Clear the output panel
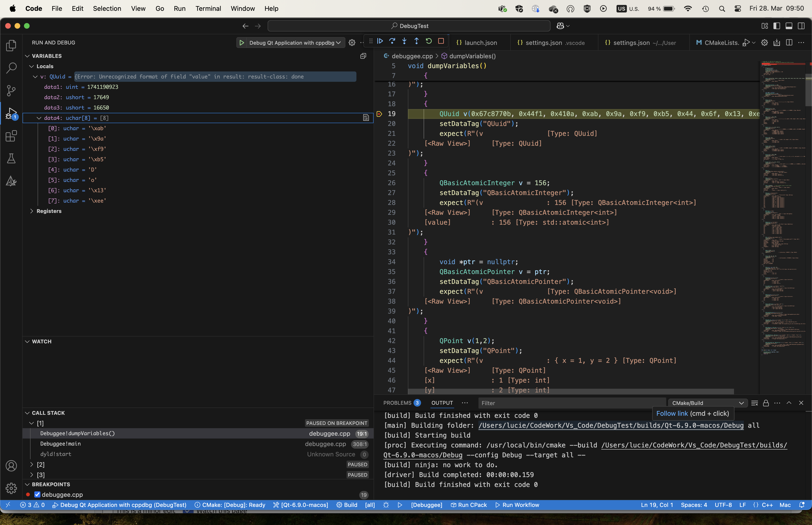This screenshot has width=812, height=525. tap(754, 403)
